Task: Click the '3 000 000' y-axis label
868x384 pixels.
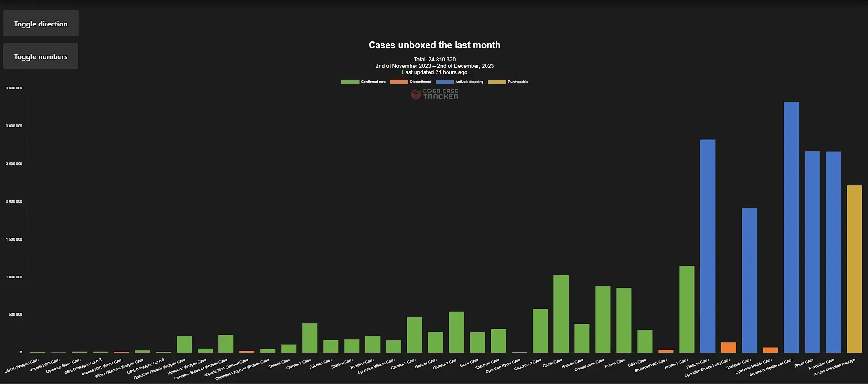Action: (x=14, y=126)
